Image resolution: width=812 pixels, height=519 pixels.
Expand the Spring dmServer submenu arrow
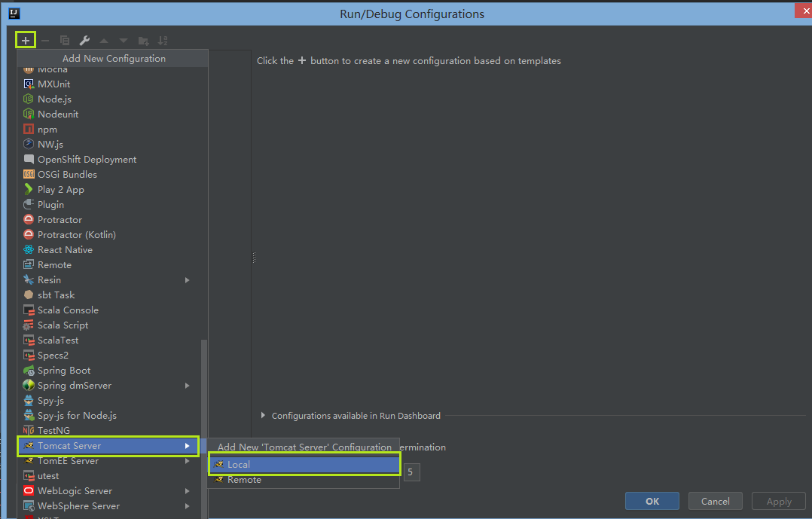pos(188,386)
